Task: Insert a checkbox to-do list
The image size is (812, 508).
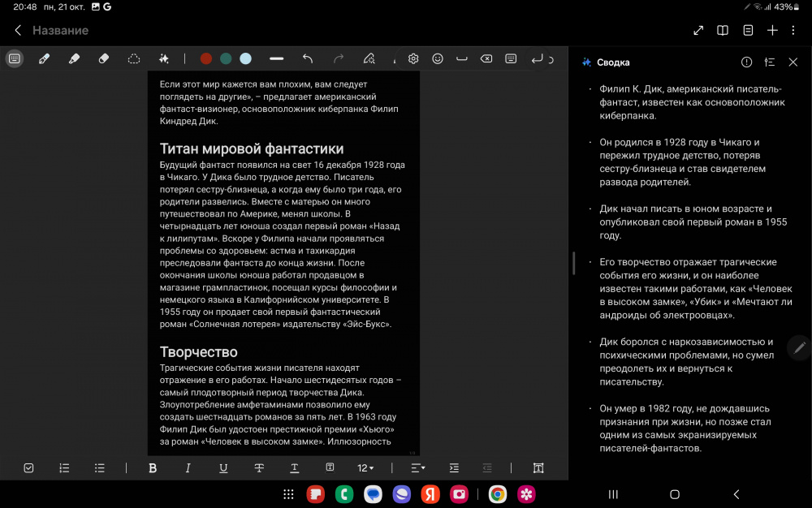Action: pyautogui.click(x=28, y=468)
